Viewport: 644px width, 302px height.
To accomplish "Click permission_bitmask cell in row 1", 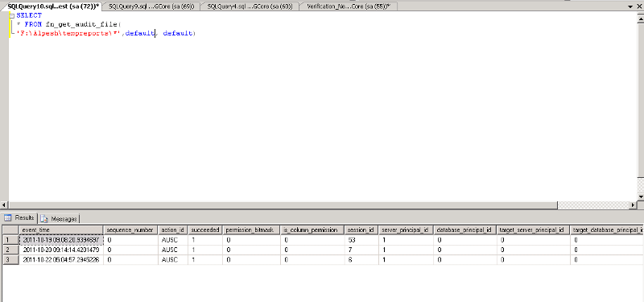I will [x=251, y=239].
